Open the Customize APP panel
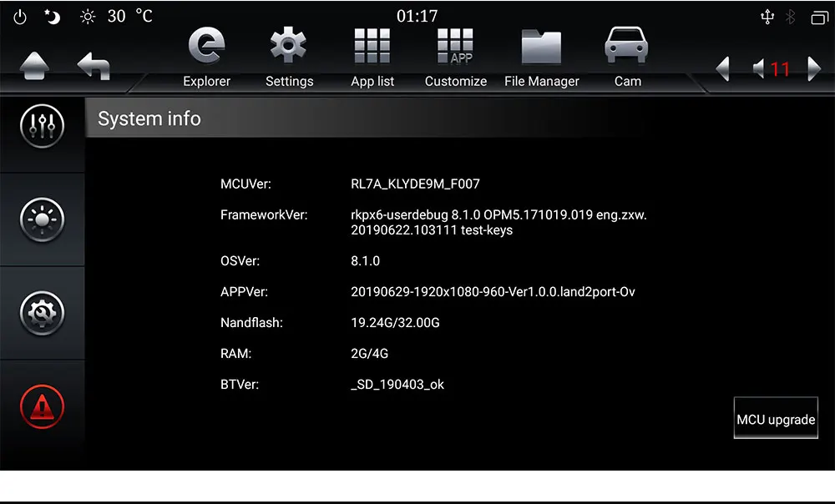 click(455, 57)
